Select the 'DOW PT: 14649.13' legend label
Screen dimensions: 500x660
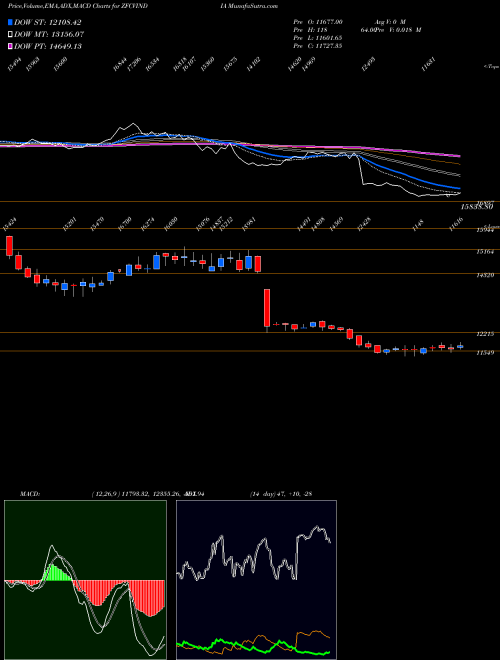pyautogui.click(x=48, y=46)
